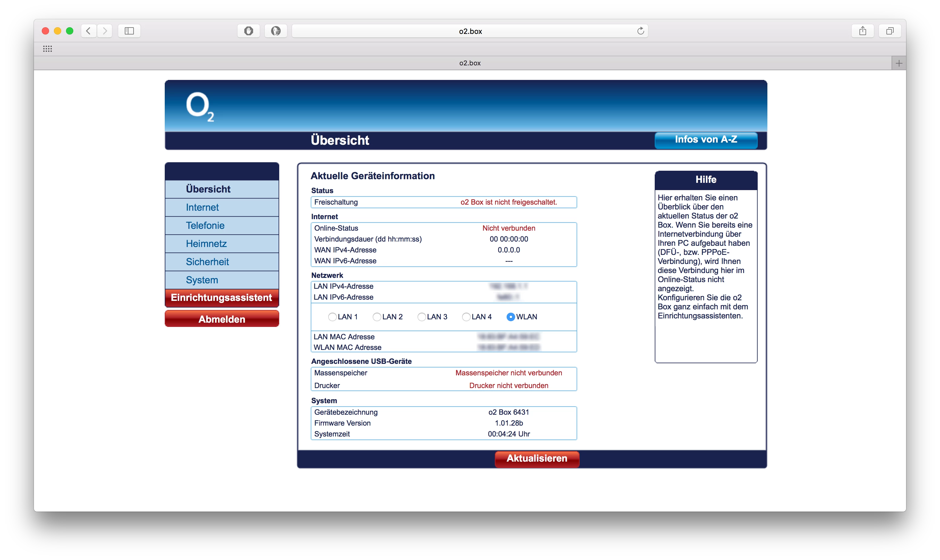The height and width of the screenshot is (560, 940).
Task: Click the o2 logo
Action: click(200, 107)
